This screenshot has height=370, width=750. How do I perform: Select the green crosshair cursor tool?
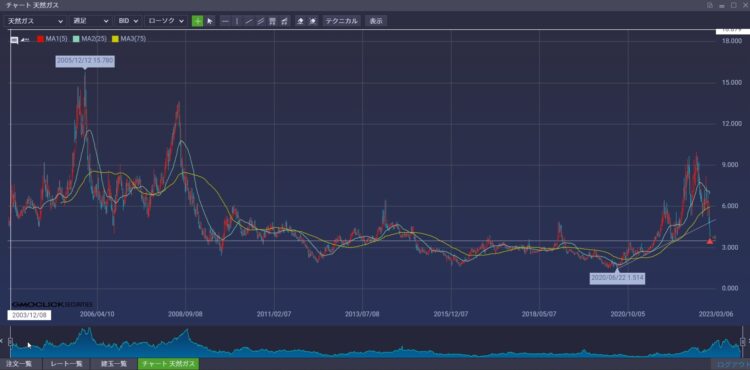point(197,21)
